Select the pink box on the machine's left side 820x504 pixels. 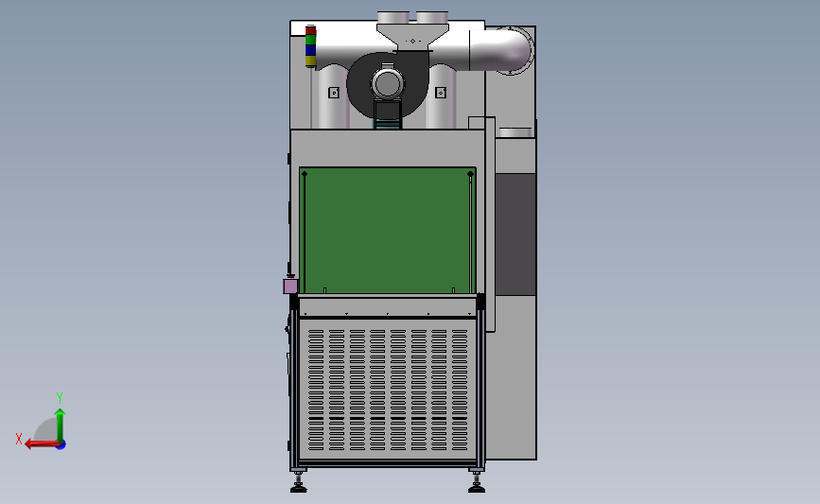point(290,286)
